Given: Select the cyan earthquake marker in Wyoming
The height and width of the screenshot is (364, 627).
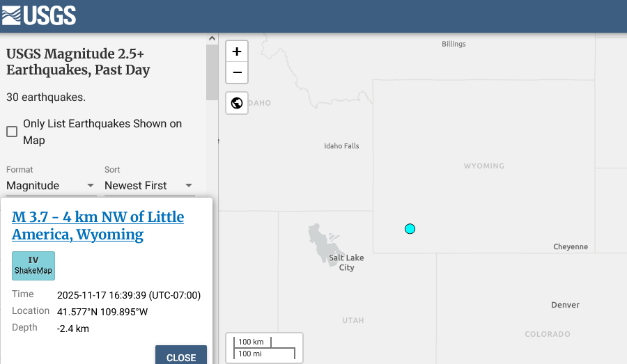Looking at the screenshot, I should coord(410,228).
